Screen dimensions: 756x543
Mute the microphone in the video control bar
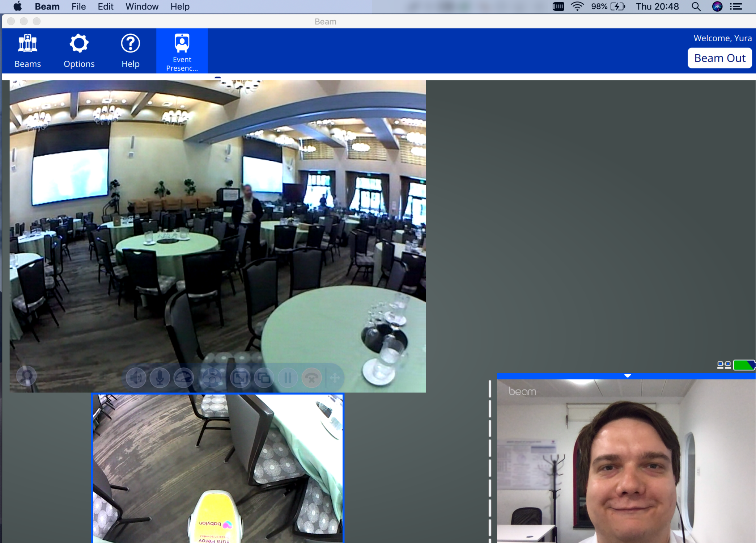coord(160,378)
